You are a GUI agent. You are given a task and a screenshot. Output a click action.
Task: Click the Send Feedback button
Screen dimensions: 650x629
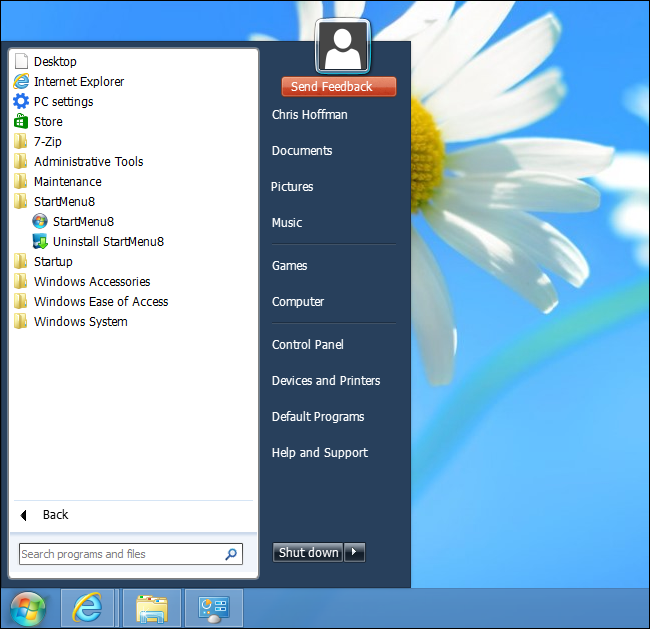[x=339, y=87]
